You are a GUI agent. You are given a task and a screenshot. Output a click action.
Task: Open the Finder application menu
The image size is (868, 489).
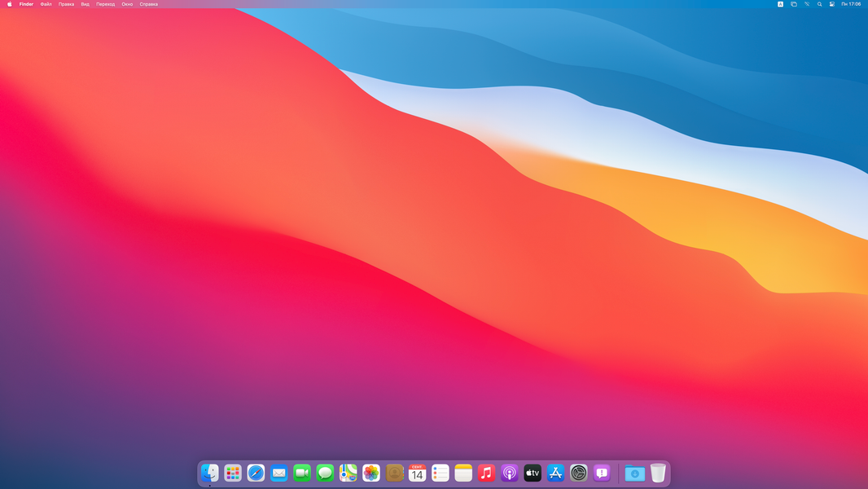tap(26, 4)
